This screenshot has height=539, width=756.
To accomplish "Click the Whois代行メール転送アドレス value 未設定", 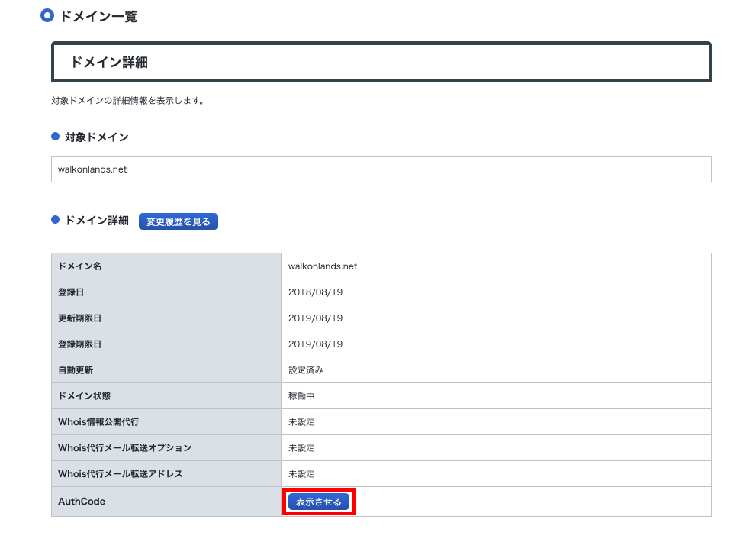I will click(301, 474).
